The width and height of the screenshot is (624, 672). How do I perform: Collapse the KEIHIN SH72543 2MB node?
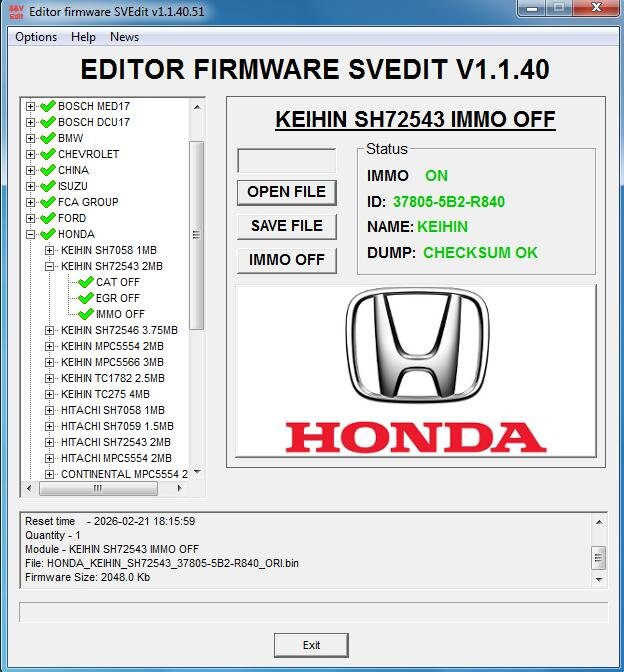(x=49, y=266)
